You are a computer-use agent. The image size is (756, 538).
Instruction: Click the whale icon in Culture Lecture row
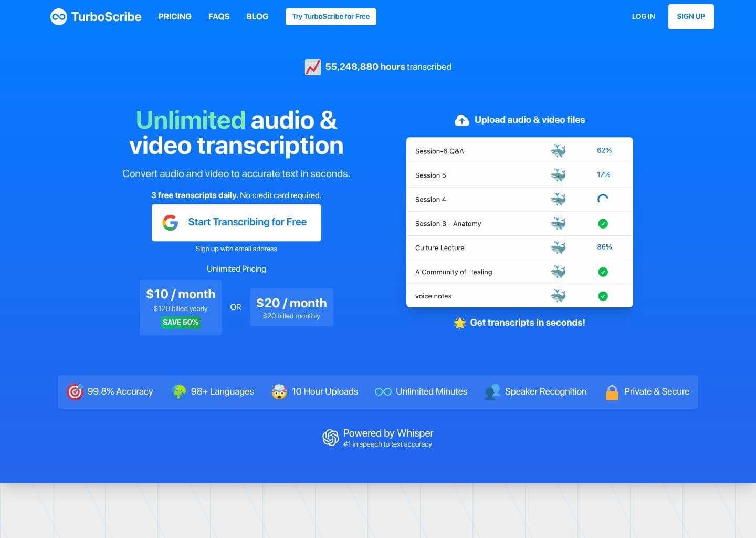coord(558,248)
